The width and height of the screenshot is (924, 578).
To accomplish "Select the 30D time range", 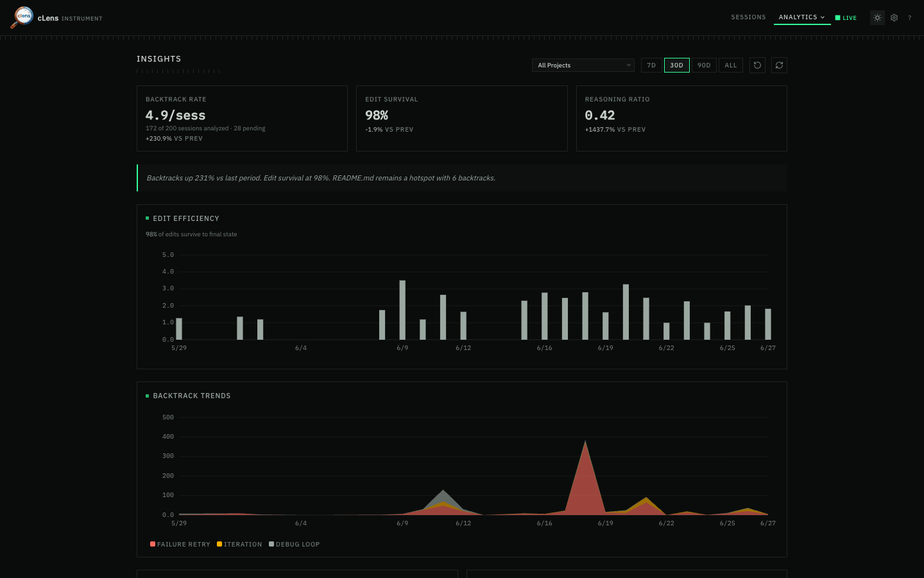I will 677,65.
